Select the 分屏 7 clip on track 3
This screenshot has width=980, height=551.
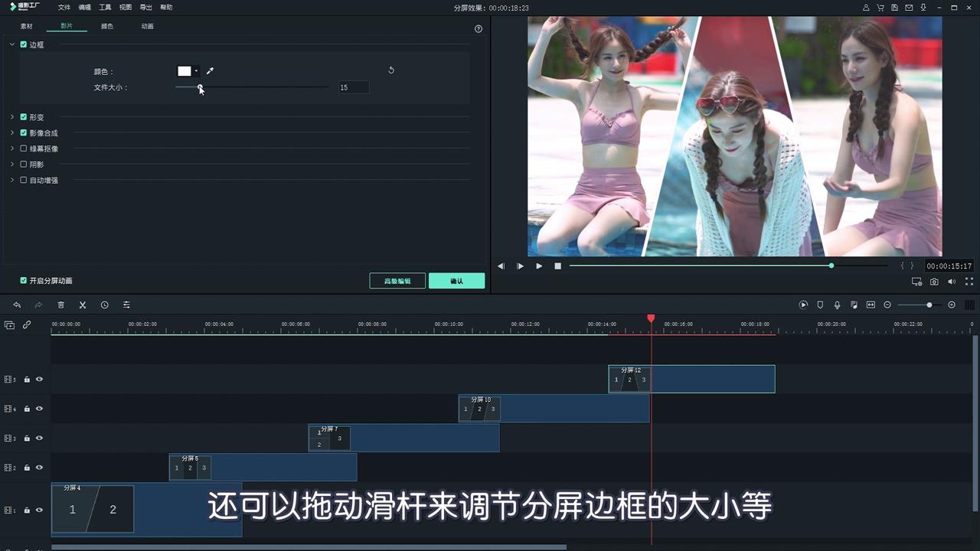tap(403, 438)
